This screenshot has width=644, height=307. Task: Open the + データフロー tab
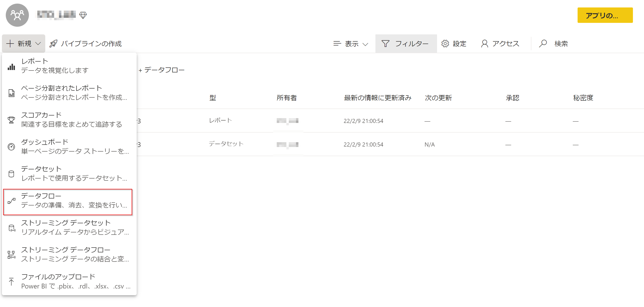[x=162, y=70]
